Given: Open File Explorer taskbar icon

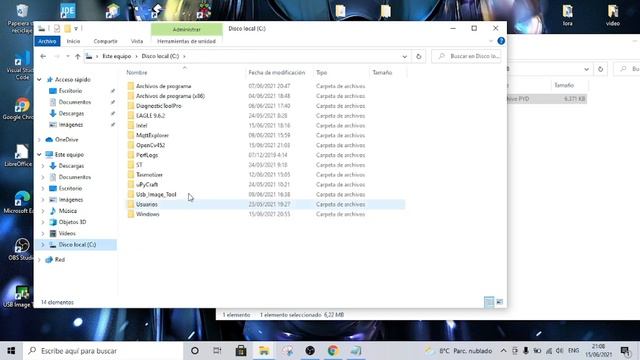Looking at the screenshot, I should [x=264, y=351].
